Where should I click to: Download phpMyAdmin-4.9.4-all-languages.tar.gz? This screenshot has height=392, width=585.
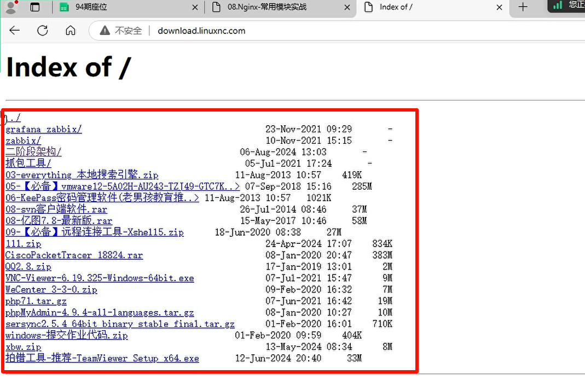tap(100, 313)
